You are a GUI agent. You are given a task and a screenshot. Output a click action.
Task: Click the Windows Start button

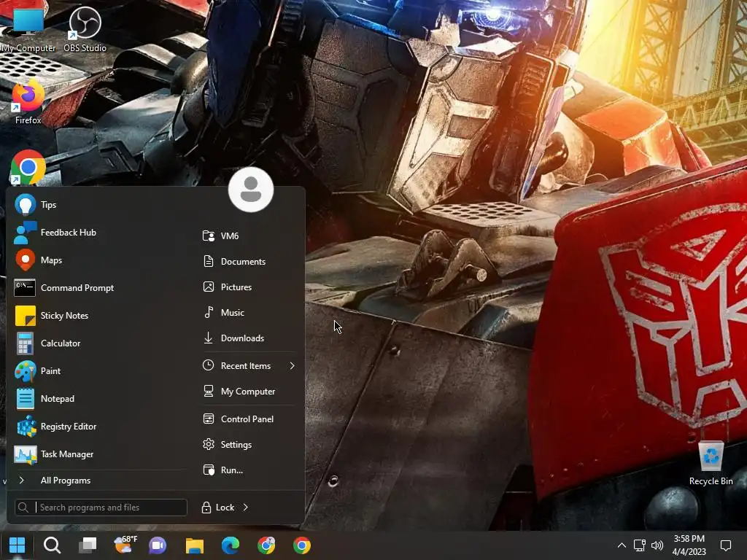pos(18,545)
